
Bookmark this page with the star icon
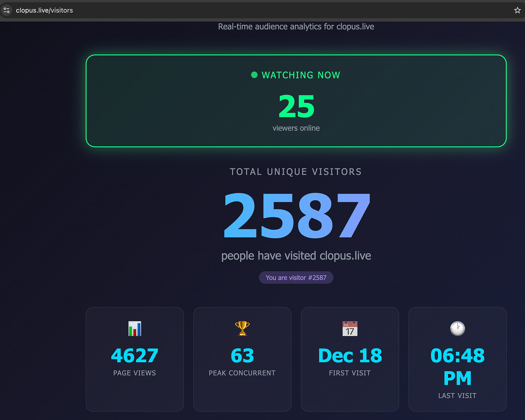tap(517, 10)
